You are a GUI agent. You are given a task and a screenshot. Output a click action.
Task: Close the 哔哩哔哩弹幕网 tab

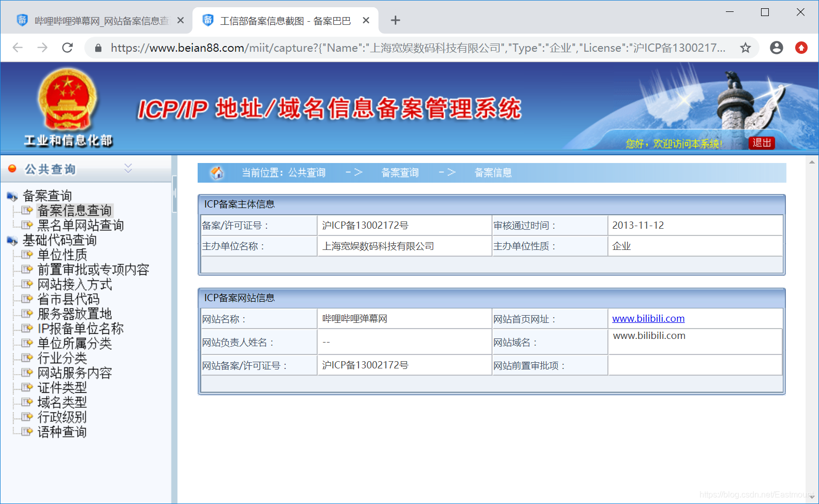pos(181,20)
